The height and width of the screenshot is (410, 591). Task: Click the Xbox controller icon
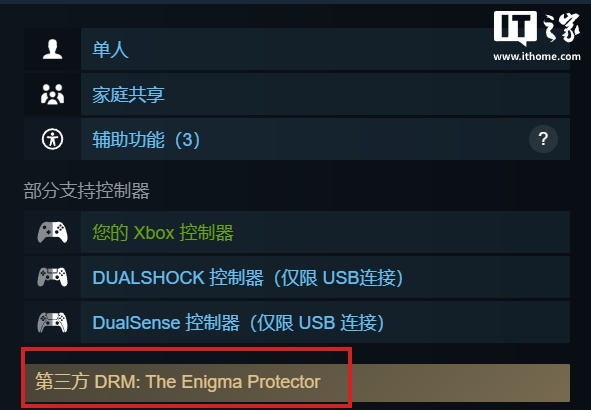[x=52, y=232]
